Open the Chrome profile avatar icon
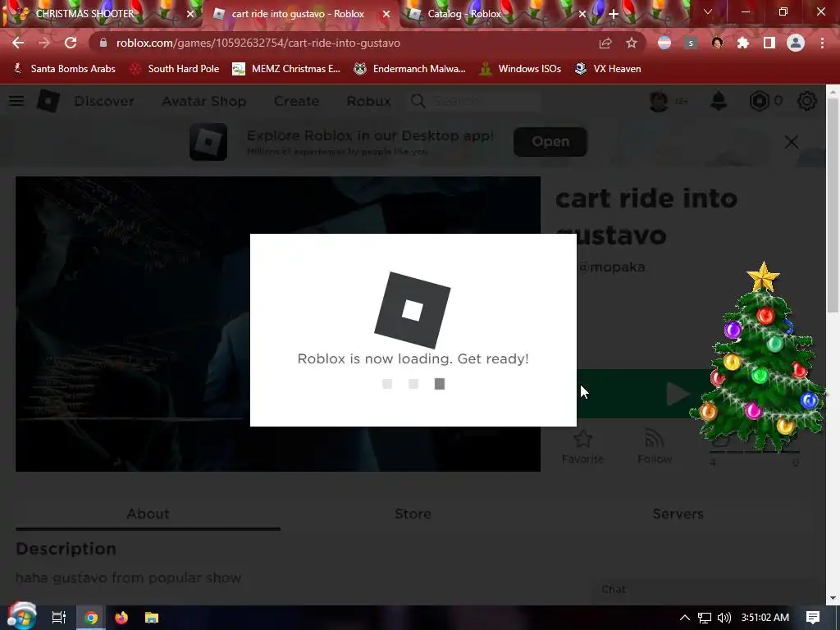 click(796, 43)
